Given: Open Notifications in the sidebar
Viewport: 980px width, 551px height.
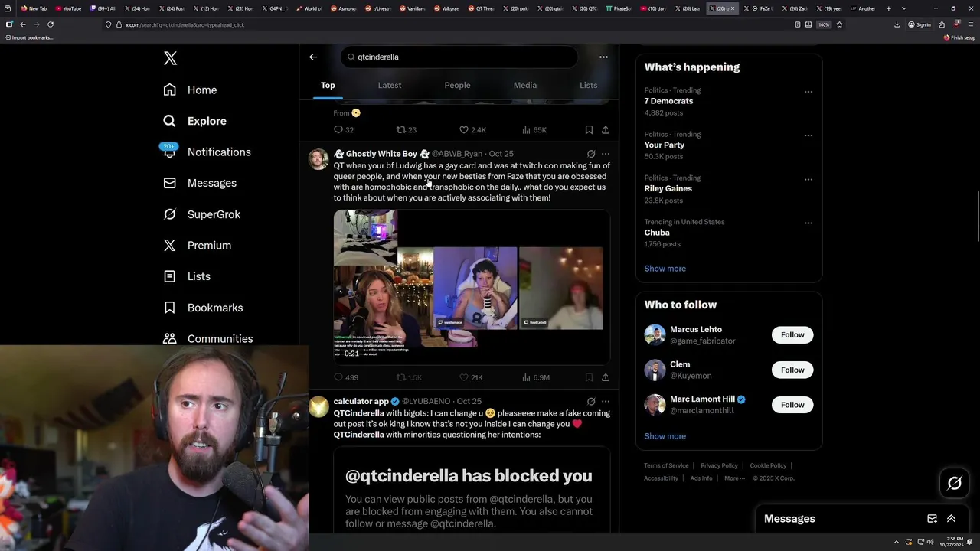Looking at the screenshot, I should pos(207,152).
